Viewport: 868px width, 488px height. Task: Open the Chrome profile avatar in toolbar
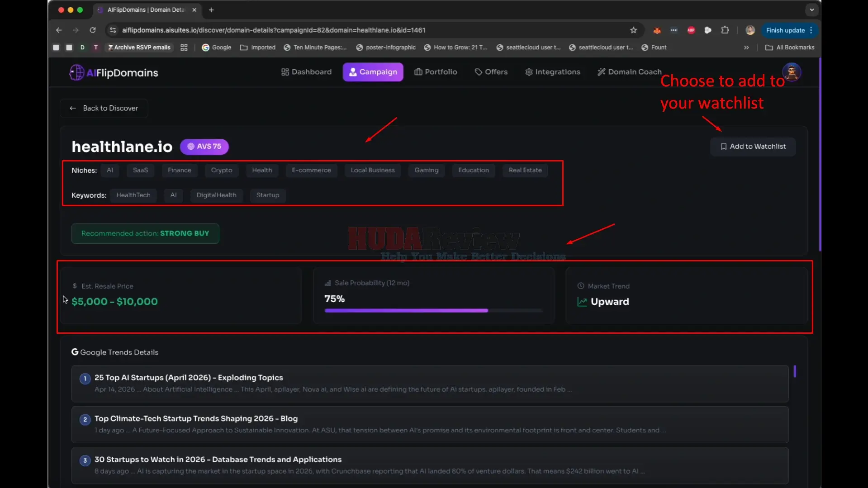750,30
